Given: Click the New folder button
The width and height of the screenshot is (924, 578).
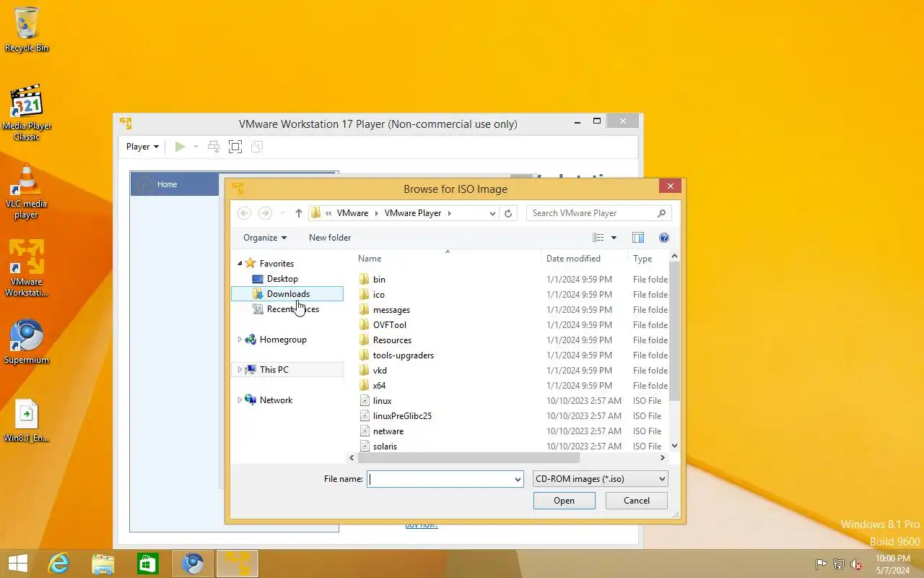Looking at the screenshot, I should (x=330, y=238).
